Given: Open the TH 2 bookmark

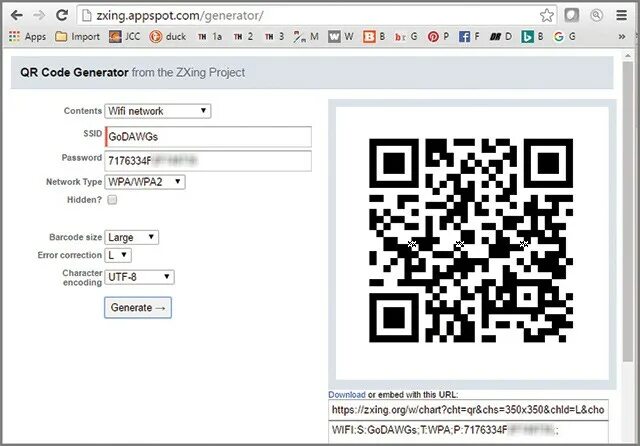Looking at the screenshot, I should tap(243, 37).
